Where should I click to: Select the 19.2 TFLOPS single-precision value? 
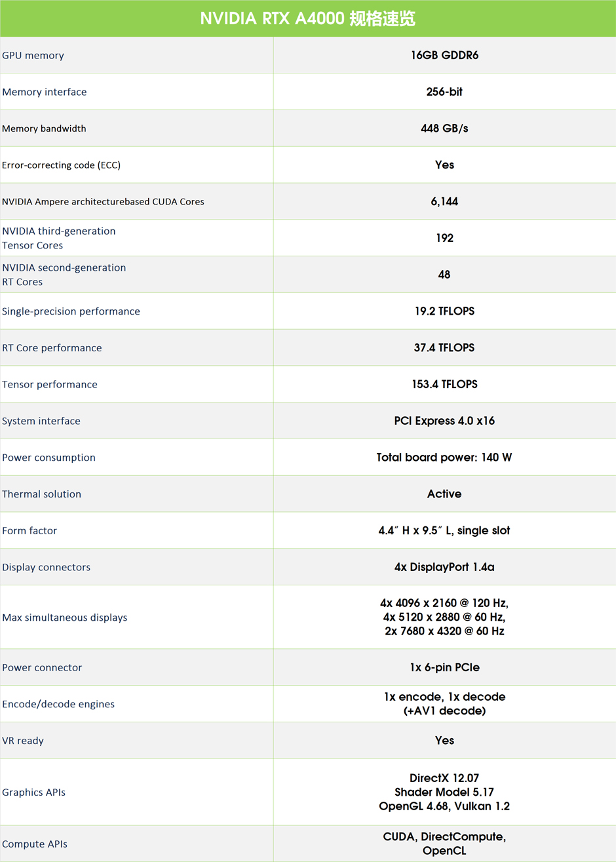(444, 311)
